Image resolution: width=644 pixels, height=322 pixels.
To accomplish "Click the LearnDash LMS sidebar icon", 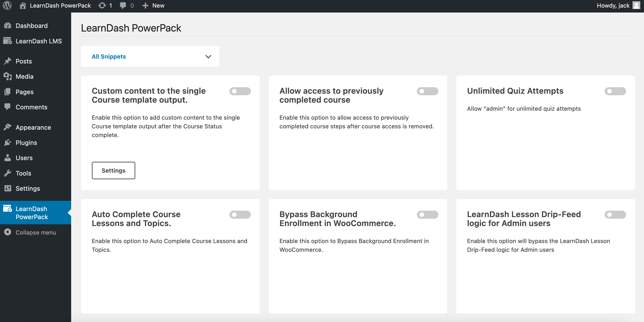I will tap(8, 41).
